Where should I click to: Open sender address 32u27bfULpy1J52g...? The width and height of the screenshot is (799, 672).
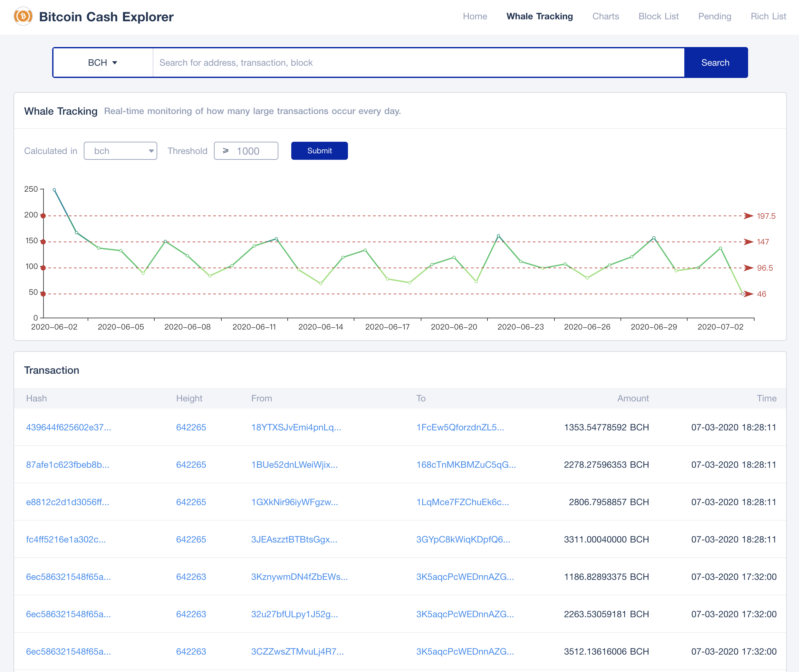coord(294,614)
